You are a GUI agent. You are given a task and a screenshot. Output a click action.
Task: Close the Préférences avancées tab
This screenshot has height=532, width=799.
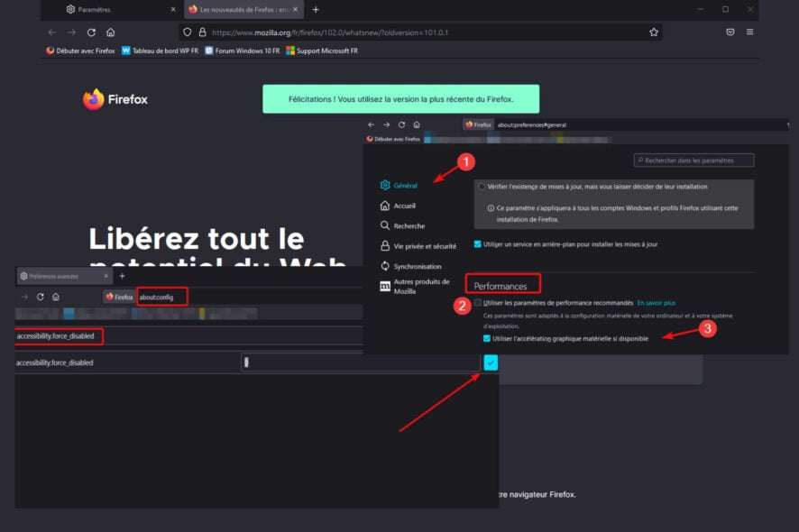(106, 276)
